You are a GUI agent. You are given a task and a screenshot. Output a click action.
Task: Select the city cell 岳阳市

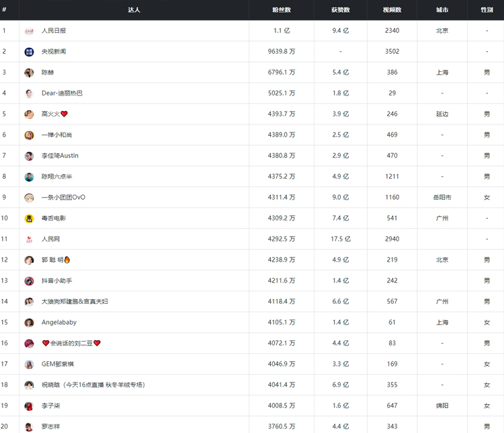[442, 197]
